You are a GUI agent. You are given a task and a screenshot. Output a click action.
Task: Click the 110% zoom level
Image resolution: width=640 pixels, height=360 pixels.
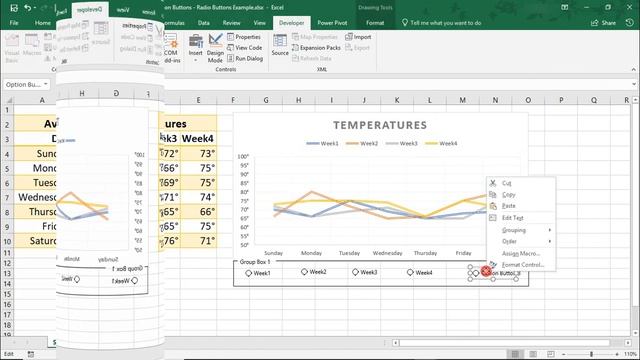630,354
